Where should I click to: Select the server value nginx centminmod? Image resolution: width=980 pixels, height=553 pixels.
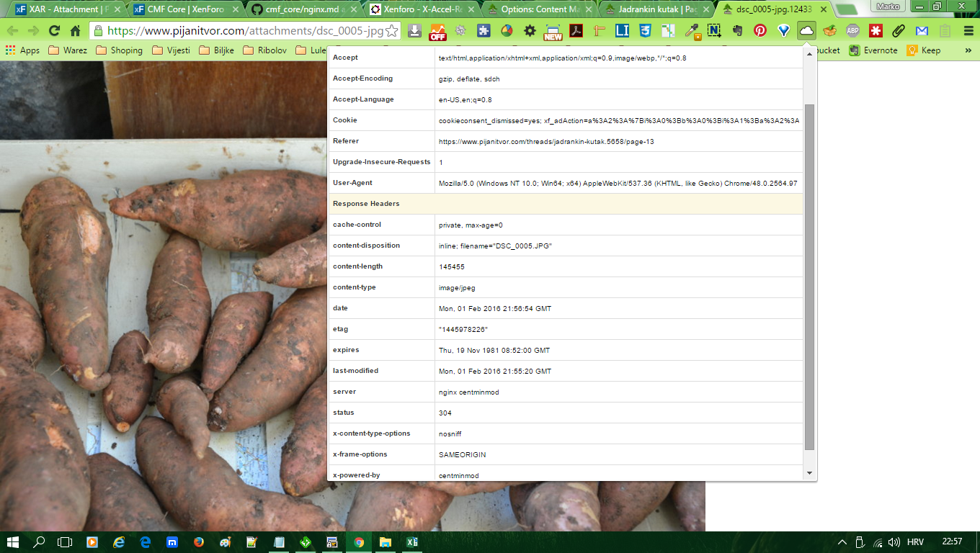click(x=468, y=392)
